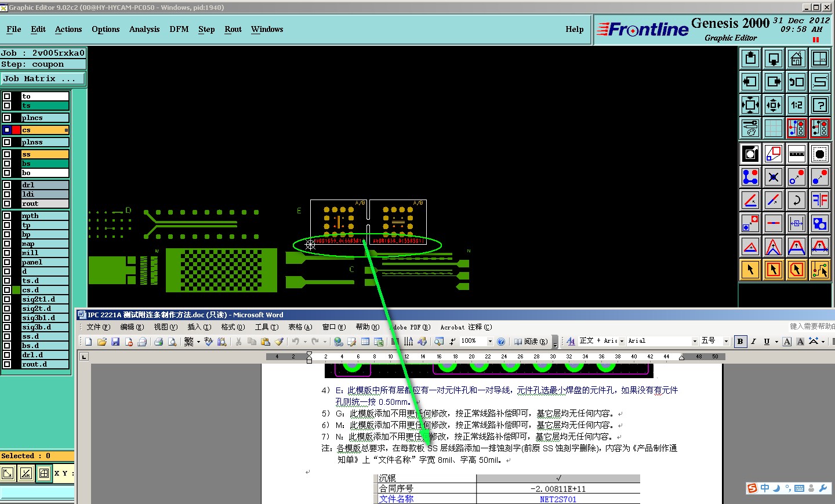Click the Print icon in Word toolbar
This screenshot has height=504, width=835.
point(158,342)
